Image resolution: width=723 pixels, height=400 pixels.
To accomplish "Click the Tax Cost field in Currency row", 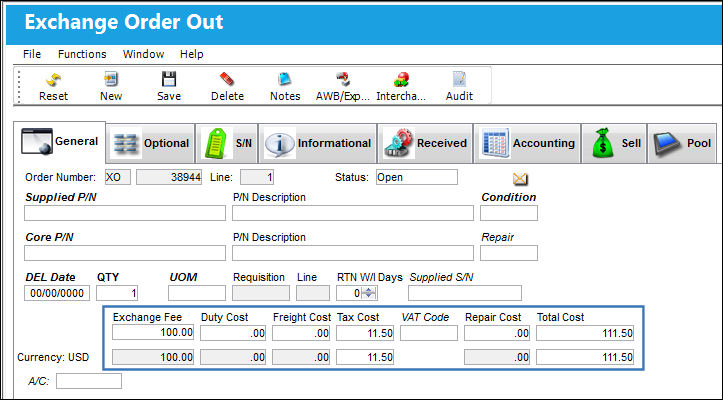I will [x=365, y=357].
